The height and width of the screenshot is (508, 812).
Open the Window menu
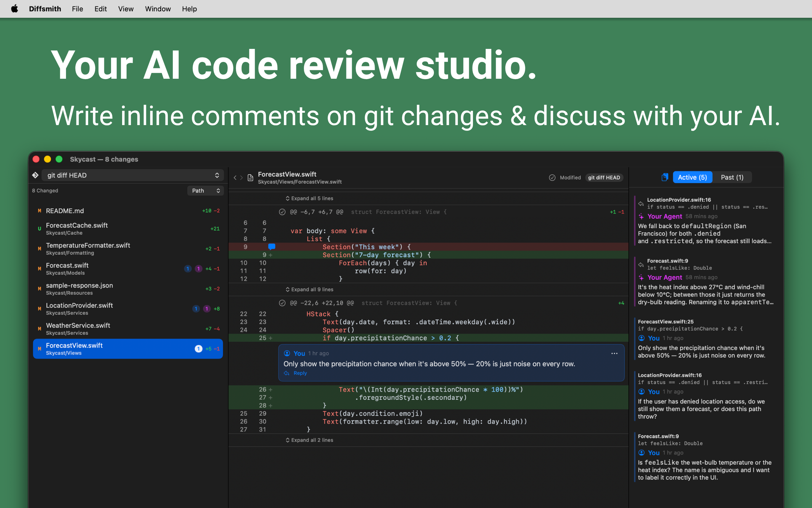[x=158, y=9]
